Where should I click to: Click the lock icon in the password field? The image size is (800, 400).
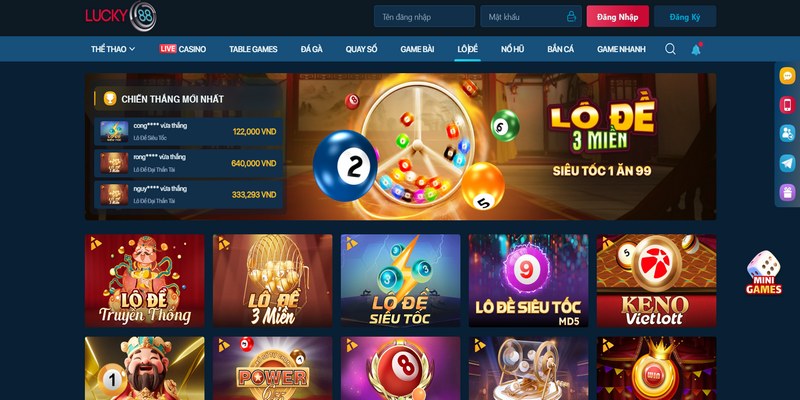pos(571,17)
